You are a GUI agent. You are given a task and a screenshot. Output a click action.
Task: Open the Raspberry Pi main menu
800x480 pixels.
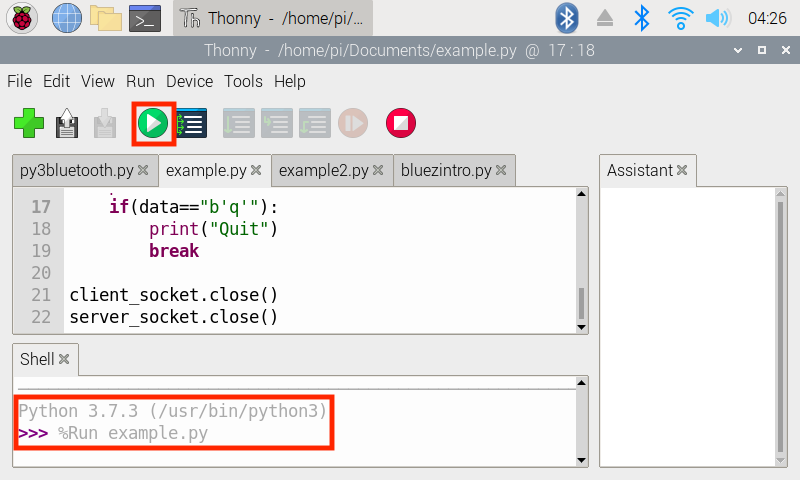pos(22,18)
